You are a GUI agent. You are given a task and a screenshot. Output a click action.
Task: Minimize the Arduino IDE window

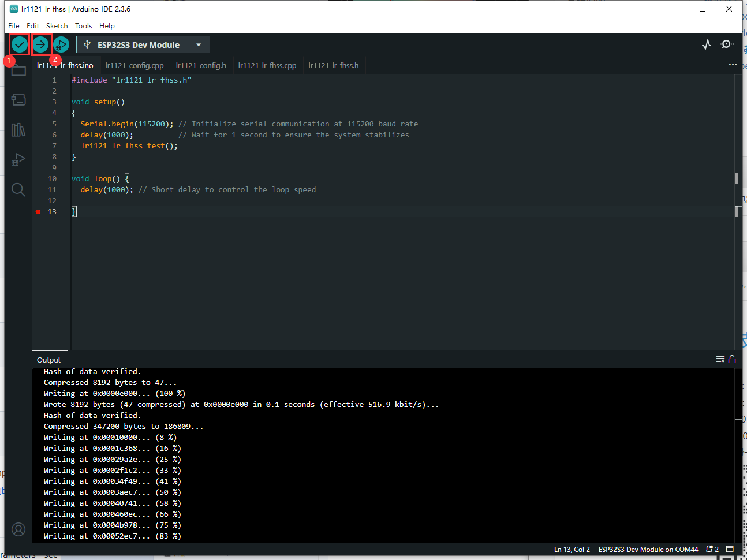click(x=677, y=9)
